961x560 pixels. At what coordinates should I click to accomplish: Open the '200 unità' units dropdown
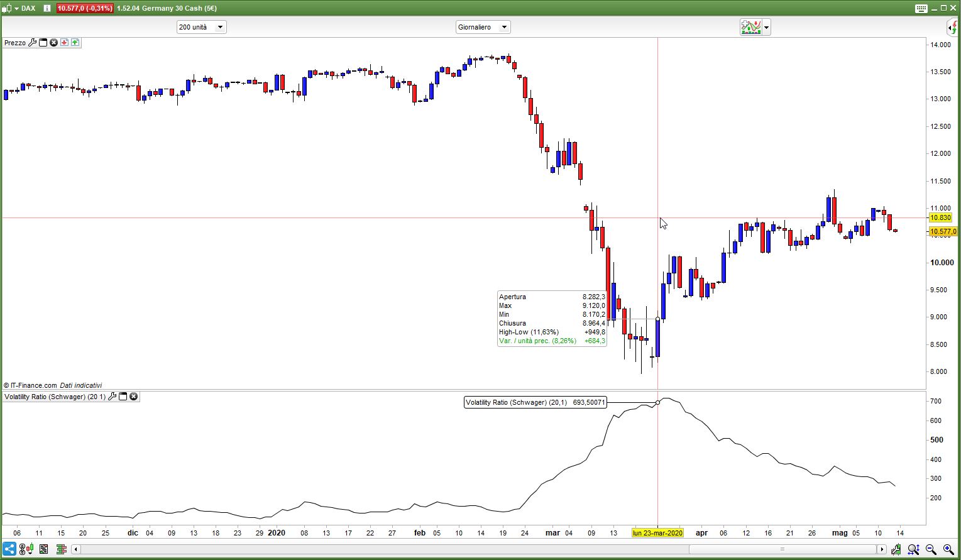click(201, 27)
